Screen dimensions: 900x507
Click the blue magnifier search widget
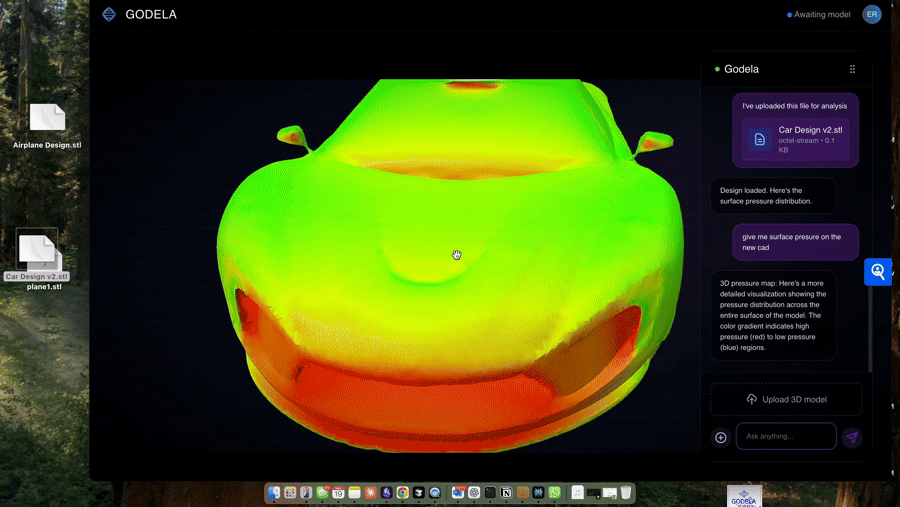(x=878, y=271)
